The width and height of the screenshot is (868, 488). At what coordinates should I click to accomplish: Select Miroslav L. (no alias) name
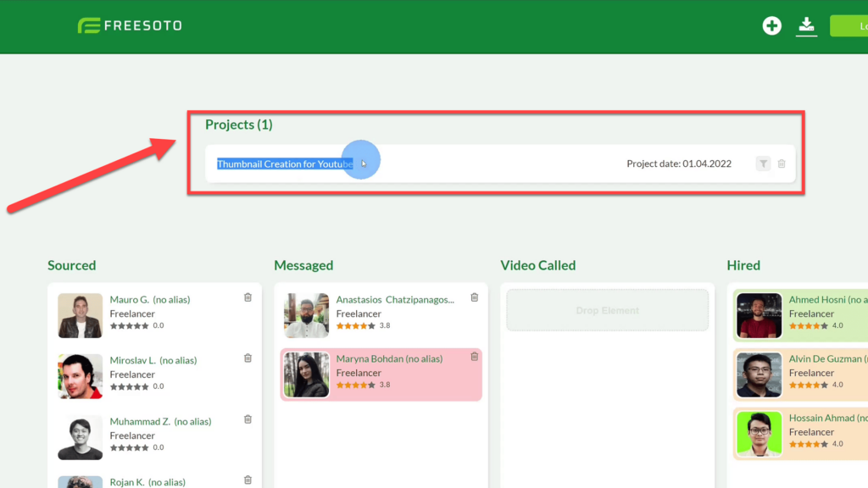point(153,360)
